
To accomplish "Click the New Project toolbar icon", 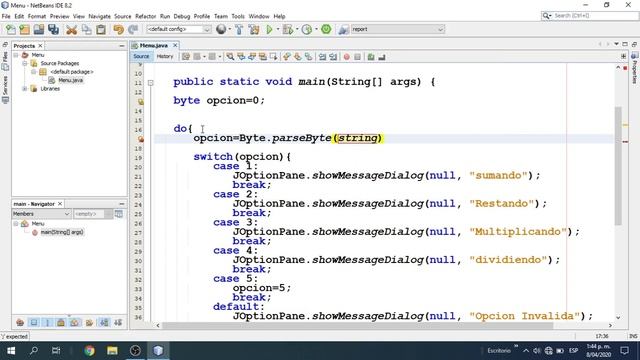I will pos(24,29).
